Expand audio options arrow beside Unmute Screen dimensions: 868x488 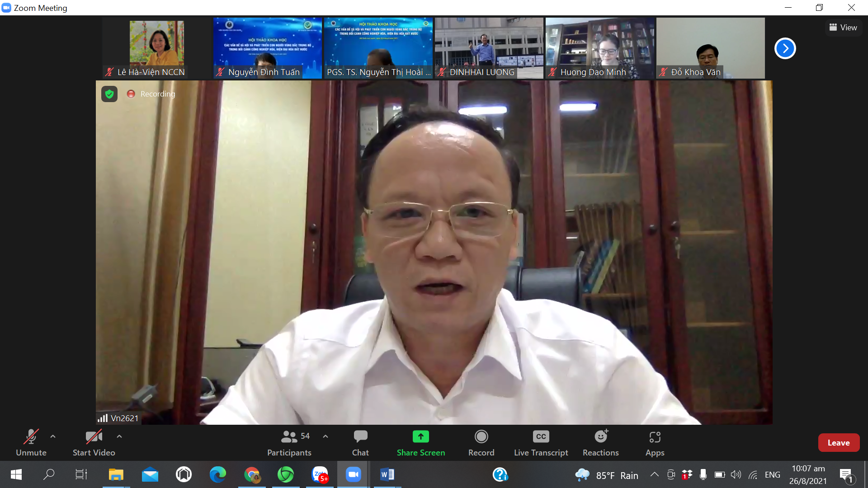(x=53, y=436)
